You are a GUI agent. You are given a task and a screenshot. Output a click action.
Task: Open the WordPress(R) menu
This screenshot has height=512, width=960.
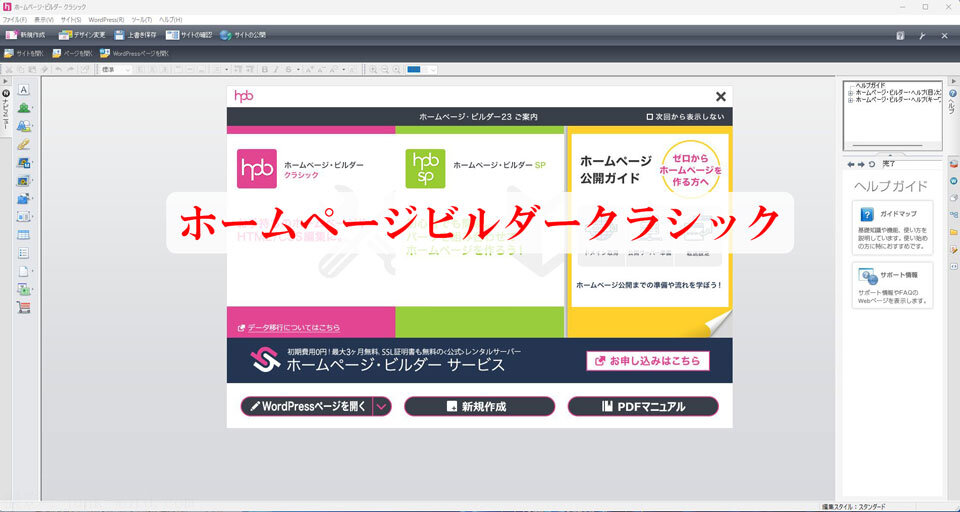107,20
